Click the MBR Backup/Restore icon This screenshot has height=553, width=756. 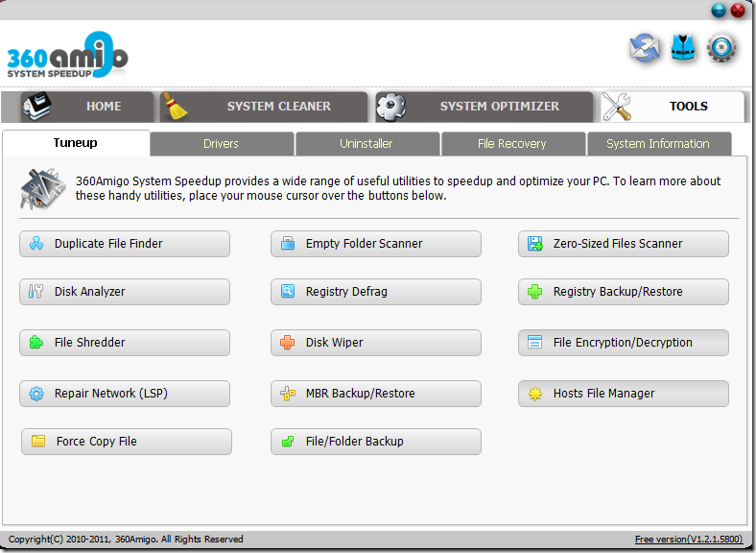288,394
